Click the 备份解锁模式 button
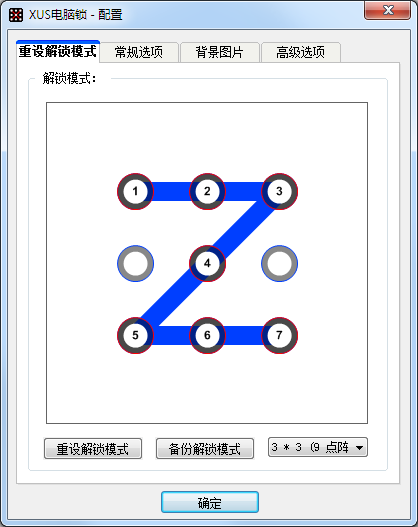The image size is (418, 527). pos(205,448)
